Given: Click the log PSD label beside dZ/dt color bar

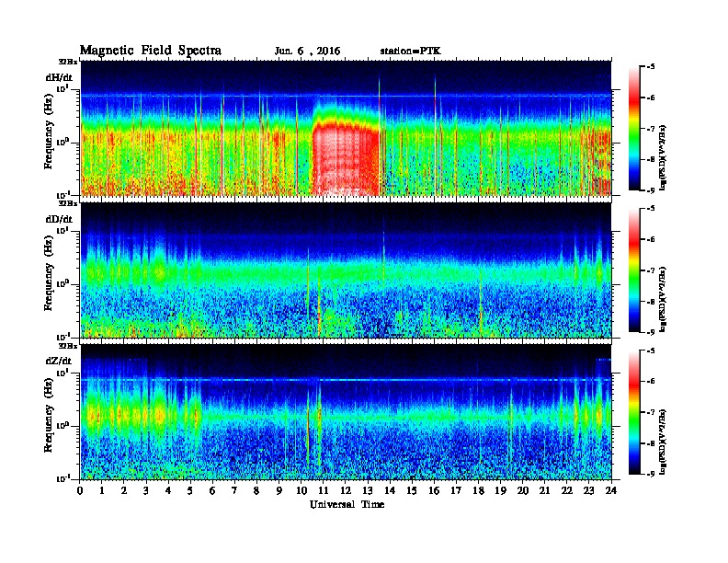Looking at the screenshot, I should tap(664, 442).
